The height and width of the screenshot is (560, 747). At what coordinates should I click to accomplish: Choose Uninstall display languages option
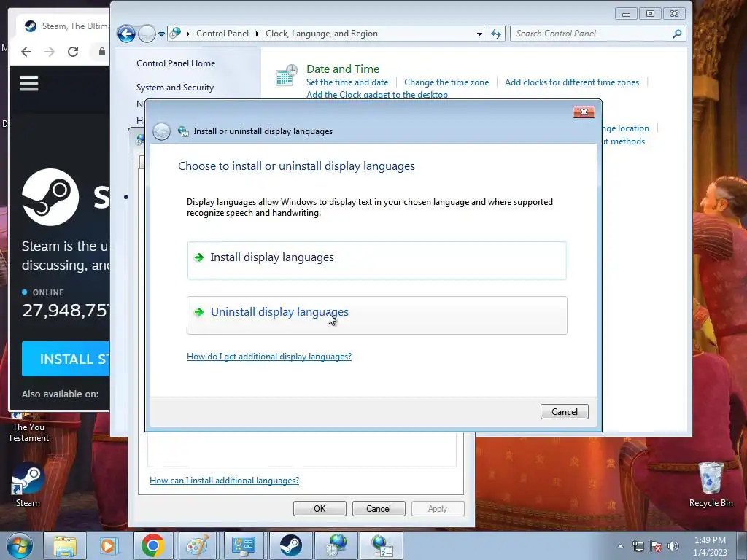click(377, 315)
